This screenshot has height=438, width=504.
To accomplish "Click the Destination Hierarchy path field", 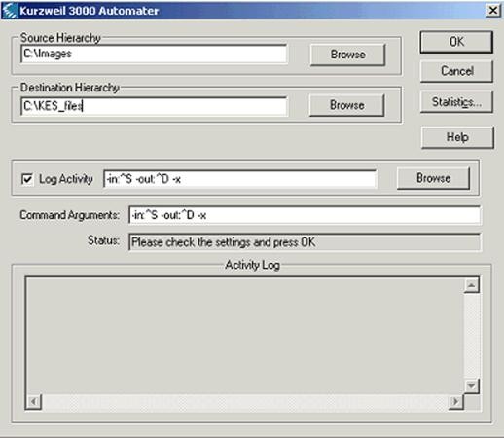I will [x=154, y=106].
